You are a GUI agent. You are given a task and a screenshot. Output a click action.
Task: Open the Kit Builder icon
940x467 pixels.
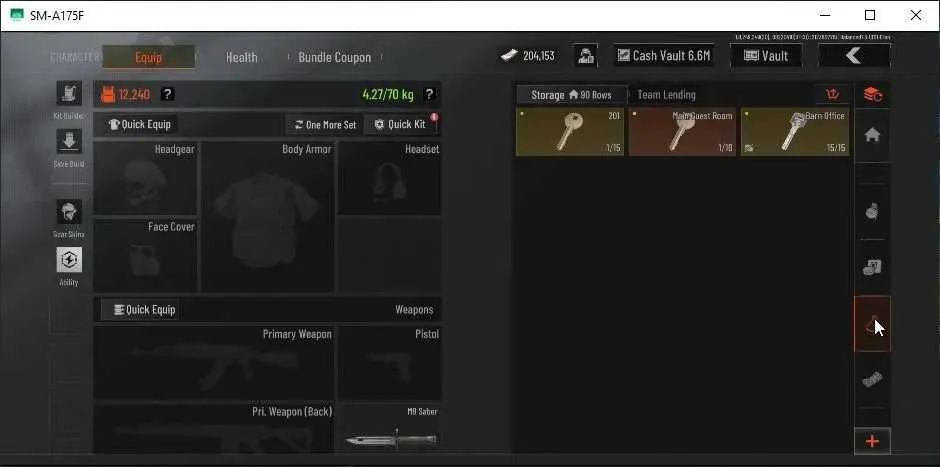(x=69, y=94)
